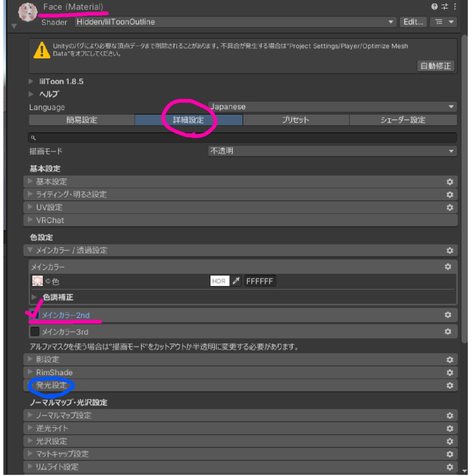
Task: Expand the 基本設定 section row
Action: 240,182
